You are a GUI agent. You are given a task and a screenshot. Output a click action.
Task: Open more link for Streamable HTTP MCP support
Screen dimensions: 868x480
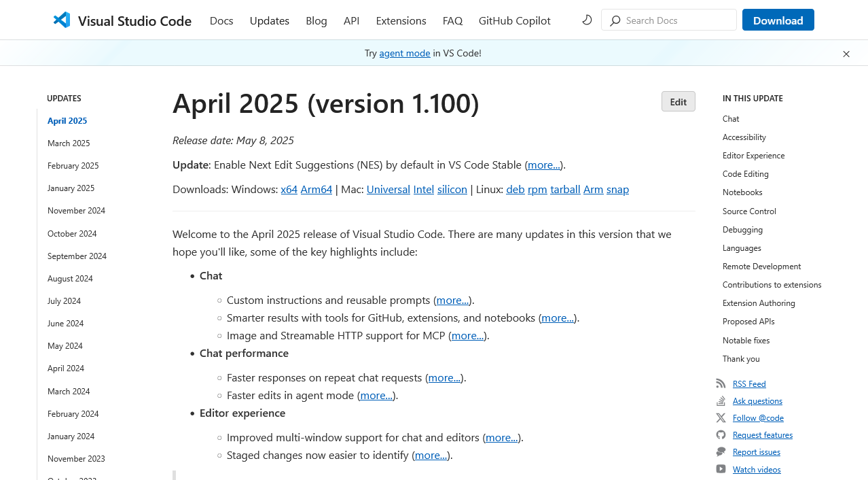tap(467, 336)
